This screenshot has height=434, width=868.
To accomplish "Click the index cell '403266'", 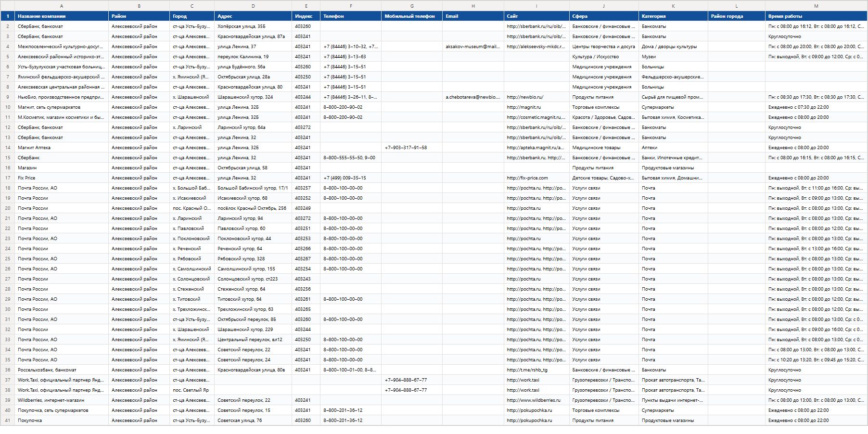I will tap(306, 249).
